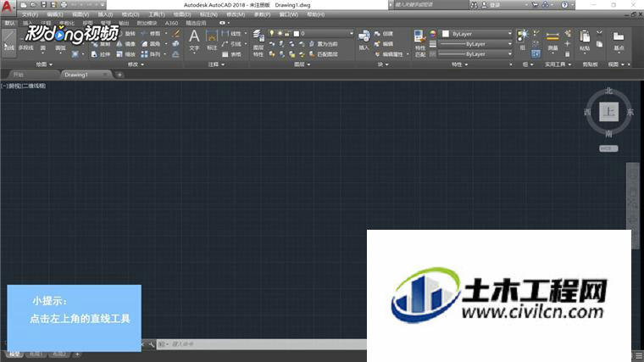
Task: Select the Trim (修剪) tool
Action: (151, 34)
